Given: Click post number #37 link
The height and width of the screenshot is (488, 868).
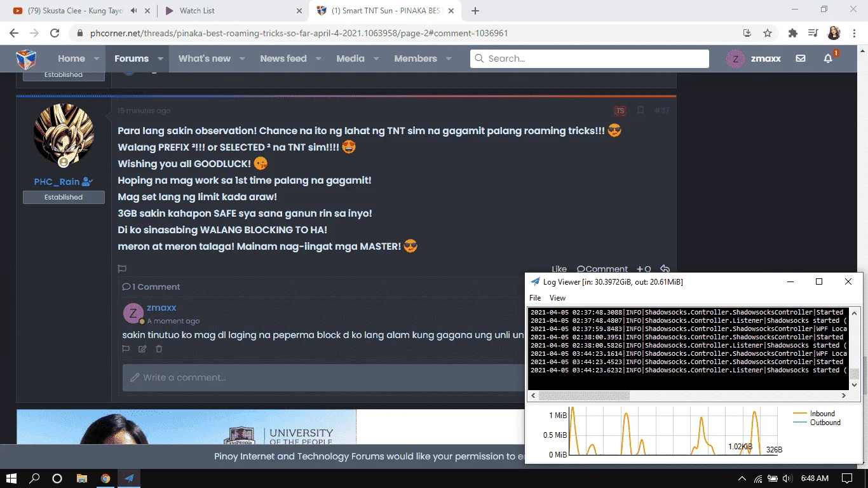Looking at the screenshot, I should (661, 111).
